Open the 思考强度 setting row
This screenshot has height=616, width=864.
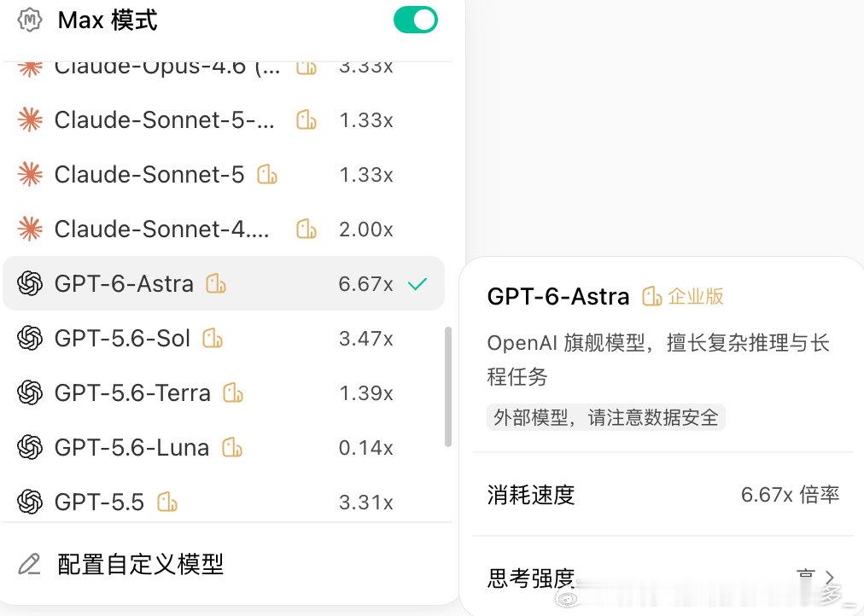(x=663, y=577)
